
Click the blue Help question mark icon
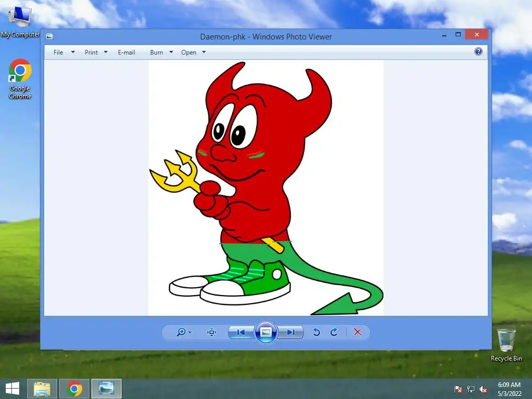click(x=478, y=51)
